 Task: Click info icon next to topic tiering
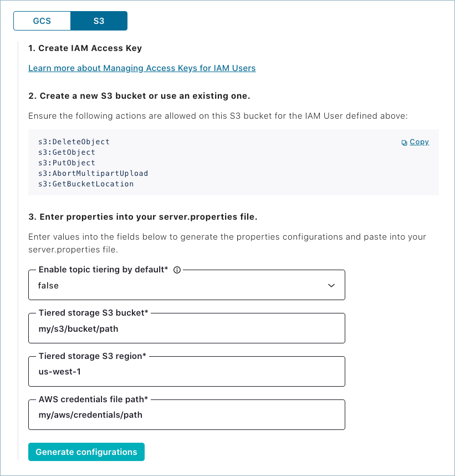(x=177, y=270)
